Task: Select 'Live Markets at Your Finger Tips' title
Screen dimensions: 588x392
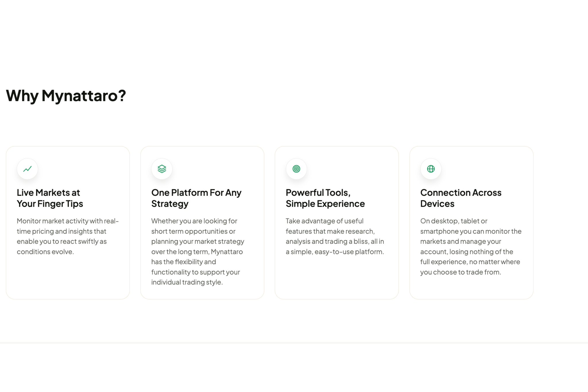Action: point(50,198)
